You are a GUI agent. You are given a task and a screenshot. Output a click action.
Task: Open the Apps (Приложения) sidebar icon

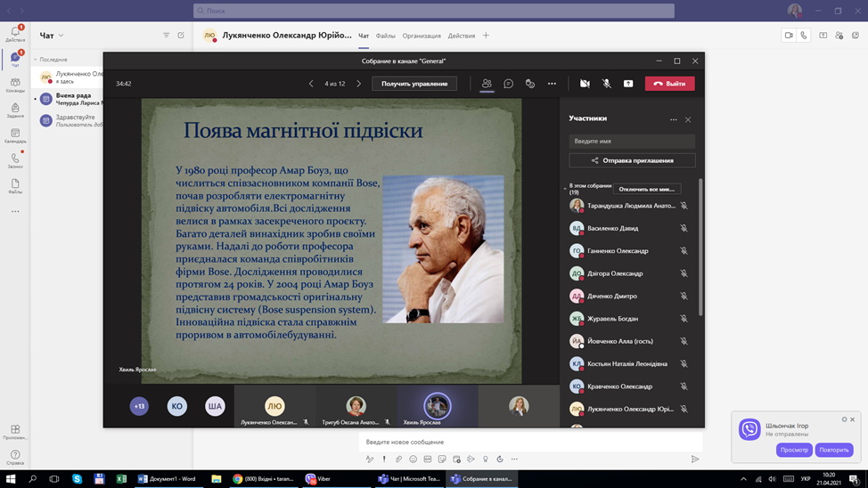point(15,432)
